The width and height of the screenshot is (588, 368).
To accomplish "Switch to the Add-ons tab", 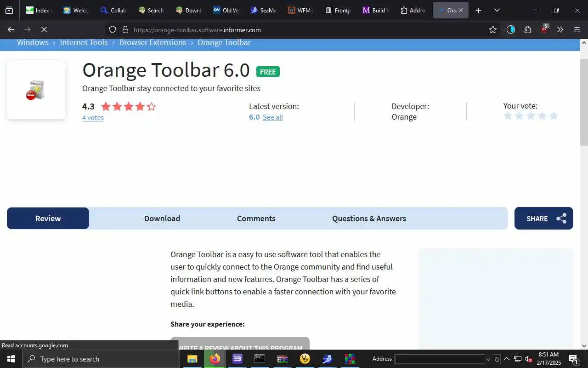I will click(413, 10).
